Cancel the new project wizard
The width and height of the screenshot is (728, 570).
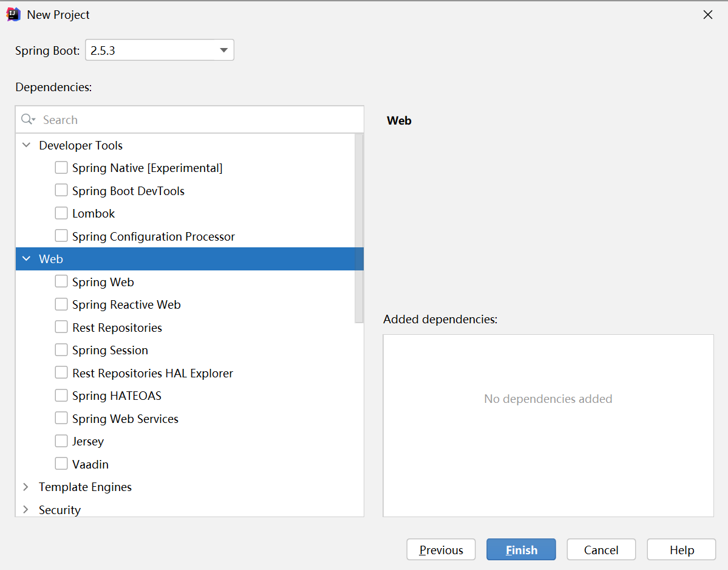point(601,549)
